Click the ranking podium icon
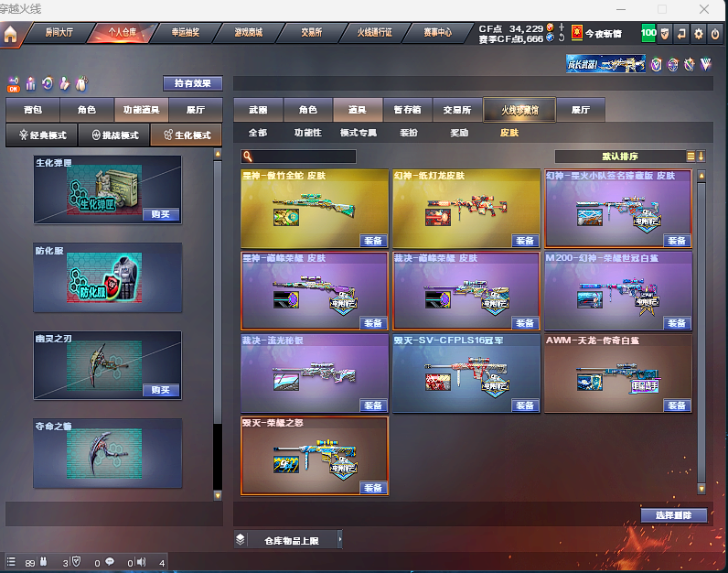Screen dimensions: 728x573 coord(31,83)
